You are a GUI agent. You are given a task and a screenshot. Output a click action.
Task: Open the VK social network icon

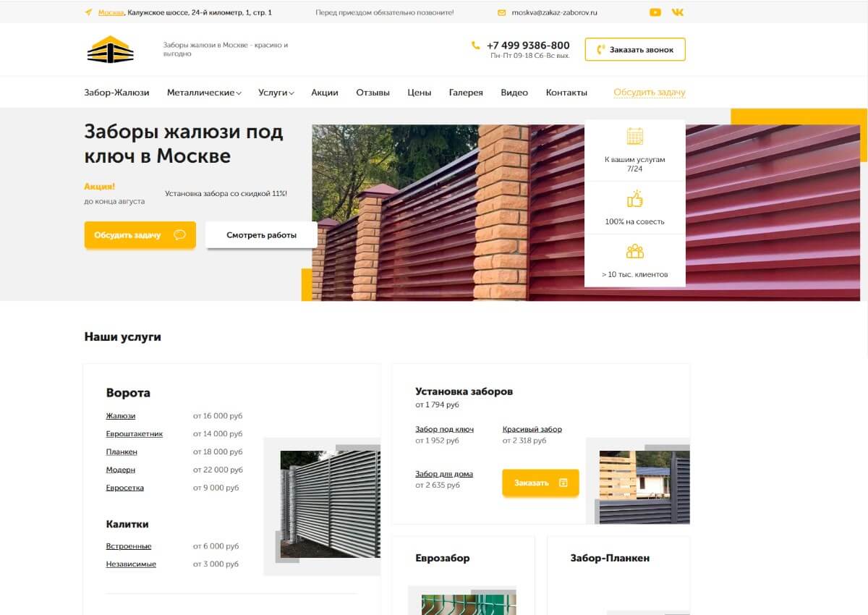coord(677,12)
